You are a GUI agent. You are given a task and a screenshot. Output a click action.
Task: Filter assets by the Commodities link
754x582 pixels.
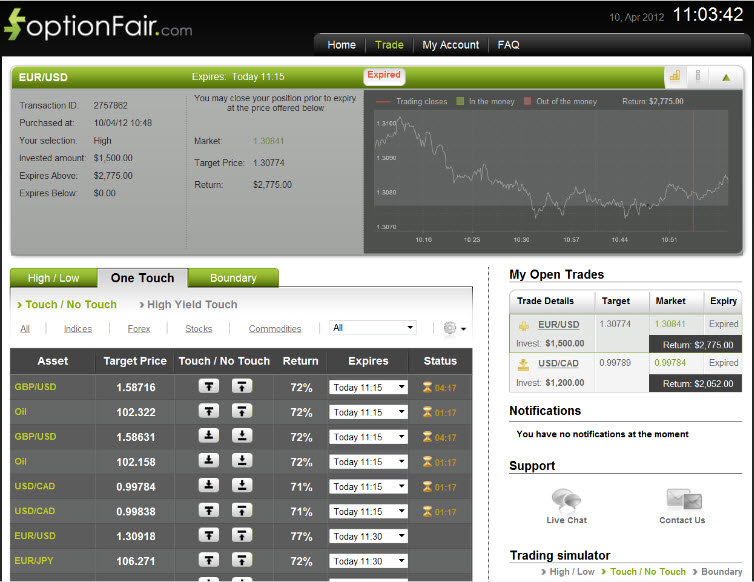click(275, 329)
